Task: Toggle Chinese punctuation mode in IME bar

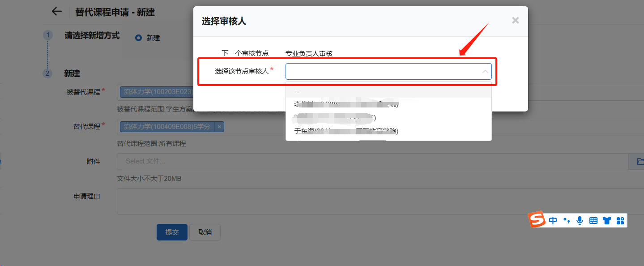Action: [x=567, y=220]
